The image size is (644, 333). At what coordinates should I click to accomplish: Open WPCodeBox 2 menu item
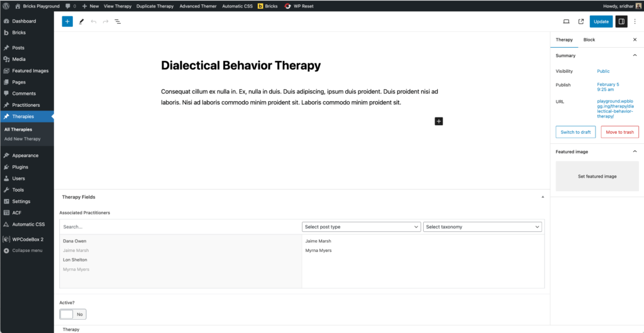[26, 239]
